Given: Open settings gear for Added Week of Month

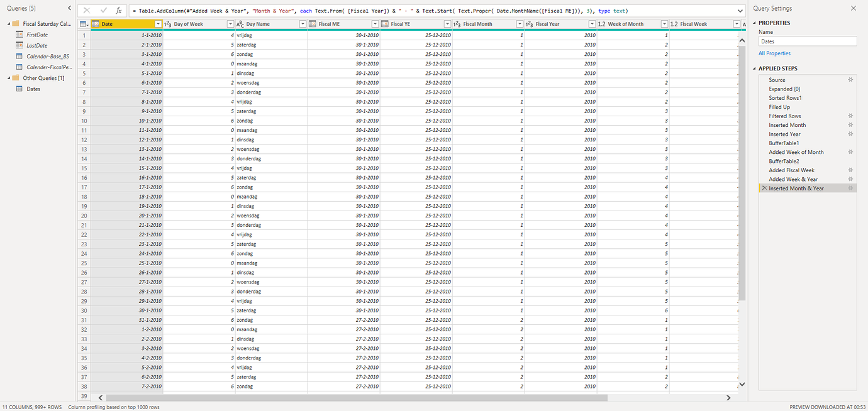Looking at the screenshot, I should coord(850,152).
